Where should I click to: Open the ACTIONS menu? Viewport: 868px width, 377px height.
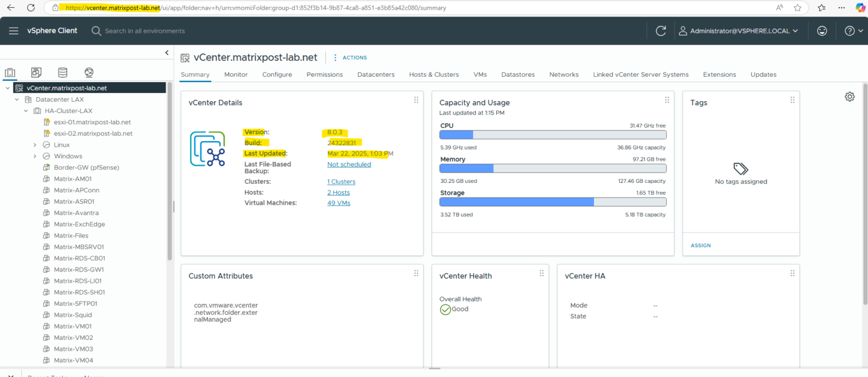(355, 57)
